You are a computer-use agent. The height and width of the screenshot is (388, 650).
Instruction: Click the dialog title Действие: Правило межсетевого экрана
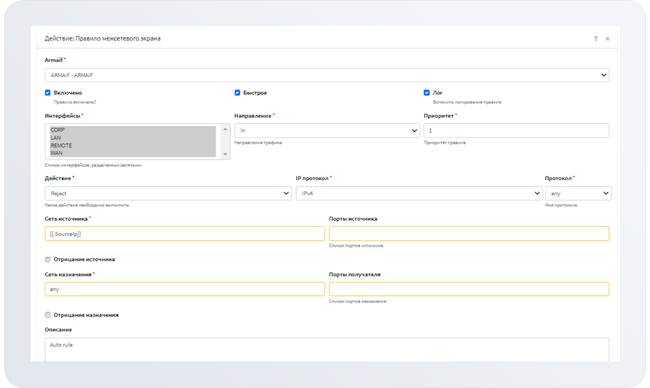(102, 39)
